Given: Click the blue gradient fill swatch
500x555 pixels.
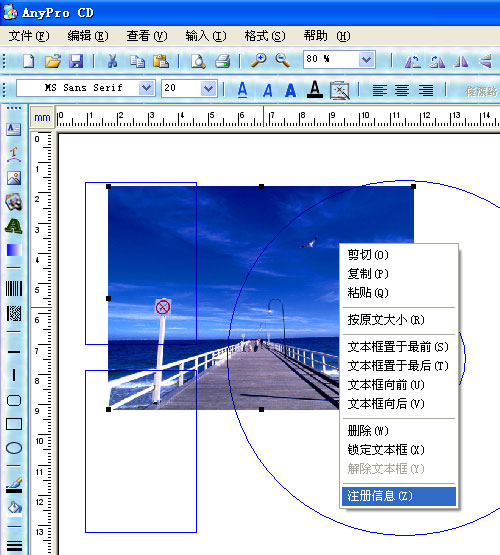Looking at the screenshot, I should pyautogui.click(x=14, y=250).
